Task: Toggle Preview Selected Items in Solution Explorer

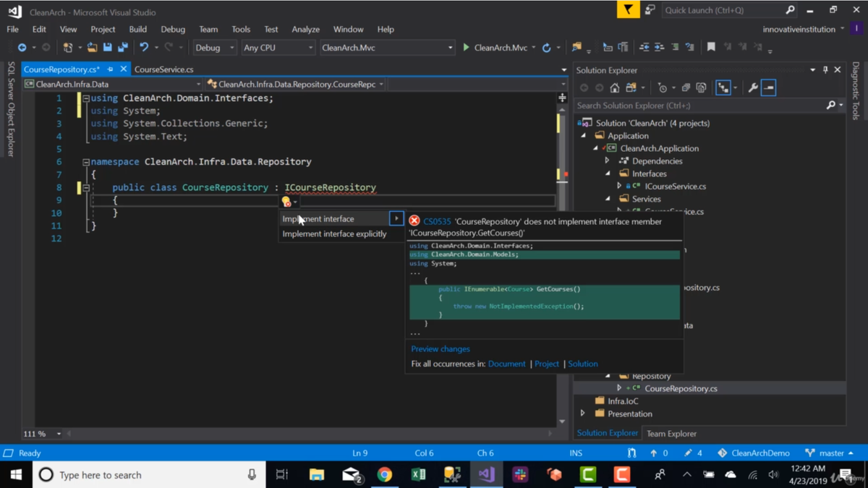Action: tap(769, 88)
